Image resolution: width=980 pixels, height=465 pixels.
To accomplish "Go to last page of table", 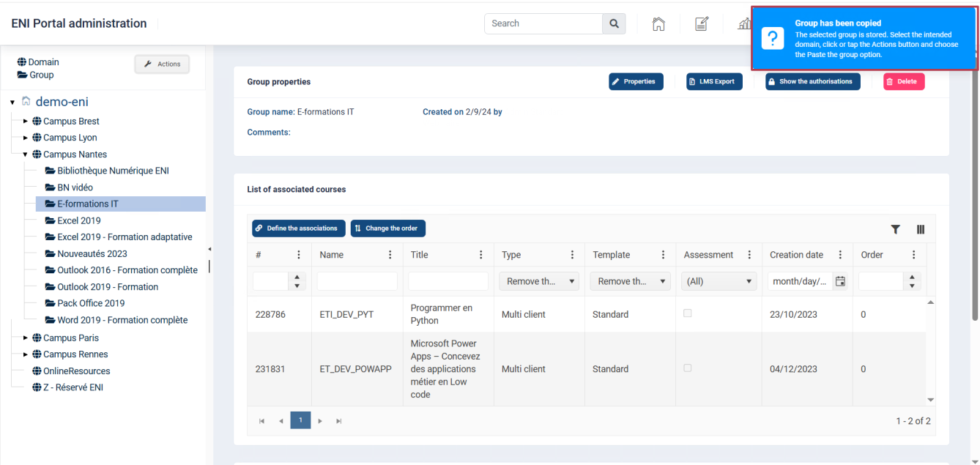I will coord(338,421).
